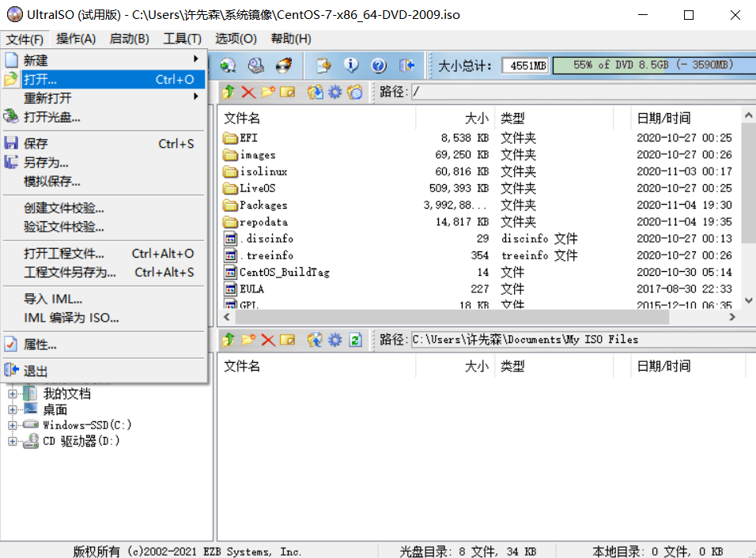The height and width of the screenshot is (558, 756).
Task: Extract files using the up-arrow icon
Action: (x=229, y=92)
